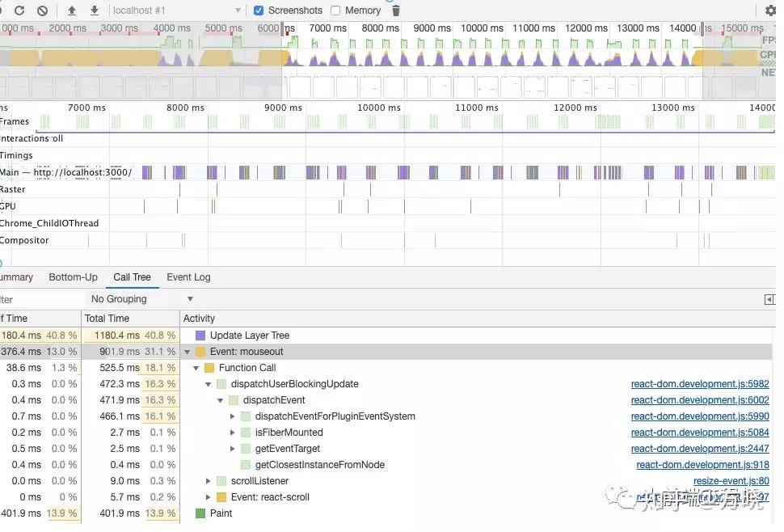Expand the getEventTarget node

233,449
